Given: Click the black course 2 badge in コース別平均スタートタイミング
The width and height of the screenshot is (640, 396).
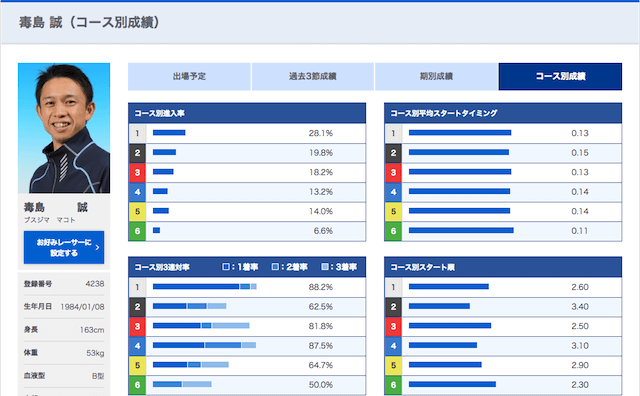Looking at the screenshot, I should point(393,153).
